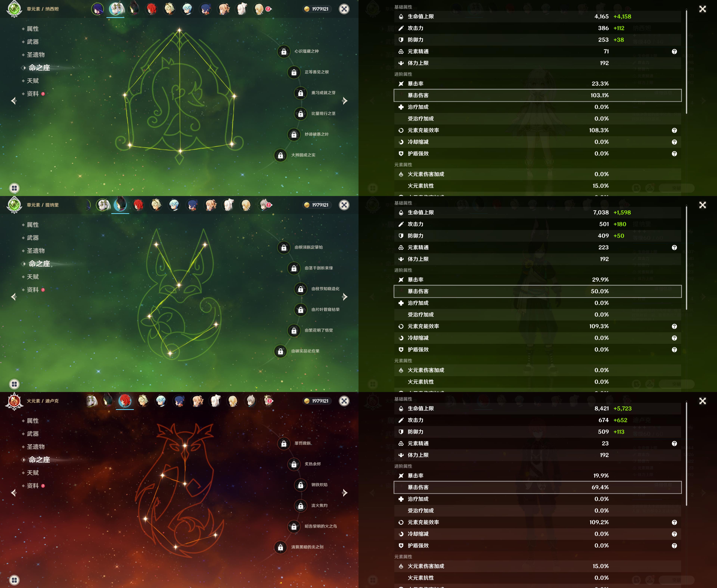Click the lock icon for 由硕实品论应果
The image size is (717, 588).
click(280, 351)
